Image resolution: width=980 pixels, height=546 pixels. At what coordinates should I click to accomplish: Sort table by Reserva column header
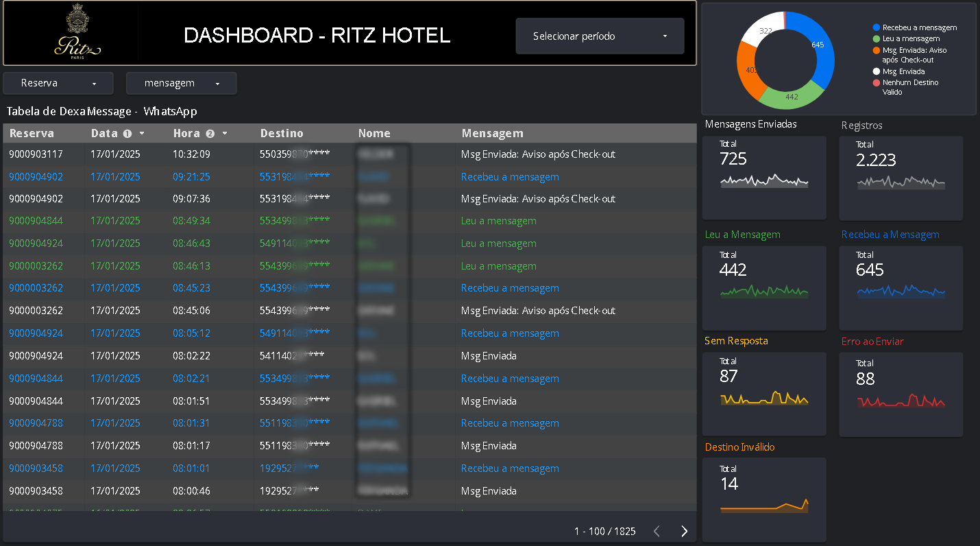pyautogui.click(x=32, y=133)
